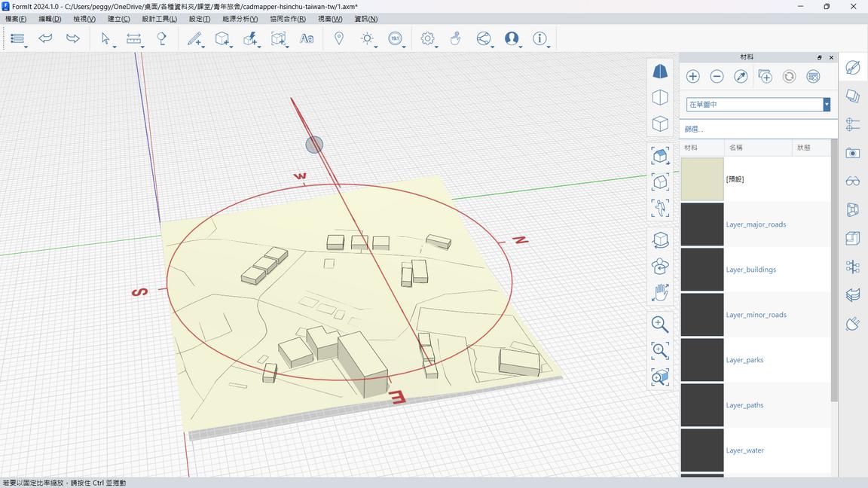Select the Pan hand navigation tool
This screenshot has height=488, width=868.
pos(660,293)
